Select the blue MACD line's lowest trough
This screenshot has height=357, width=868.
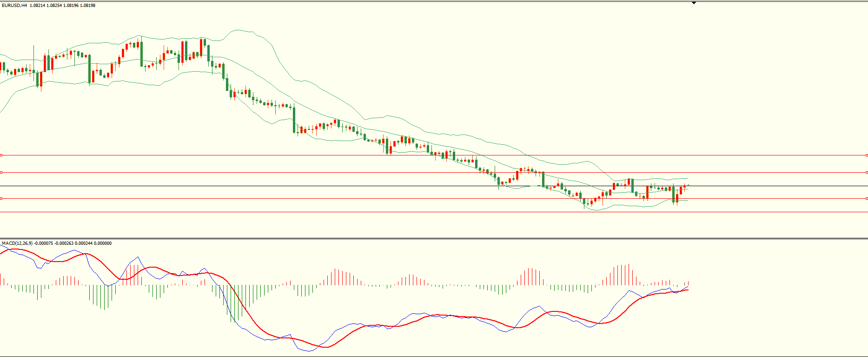[x=308, y=351]
